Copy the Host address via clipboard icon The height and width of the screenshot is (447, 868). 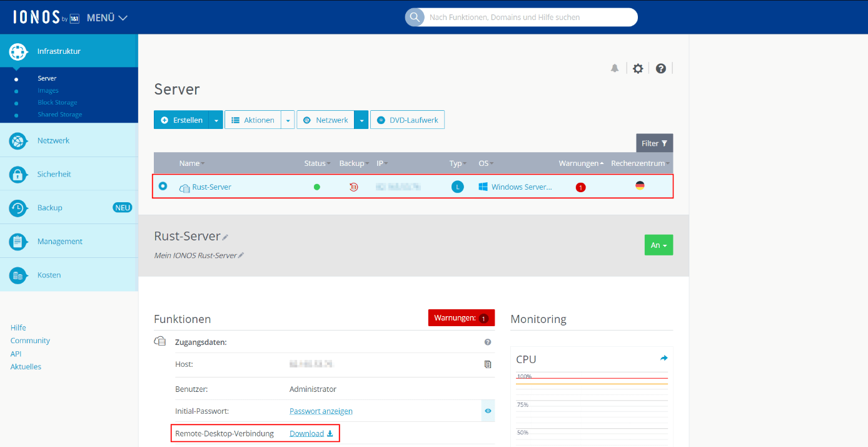488,364
